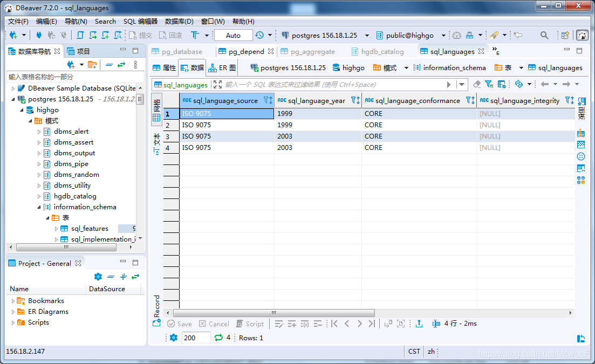
Task: Click the search magnifier icon in toolbar
Action: [544, 35]
